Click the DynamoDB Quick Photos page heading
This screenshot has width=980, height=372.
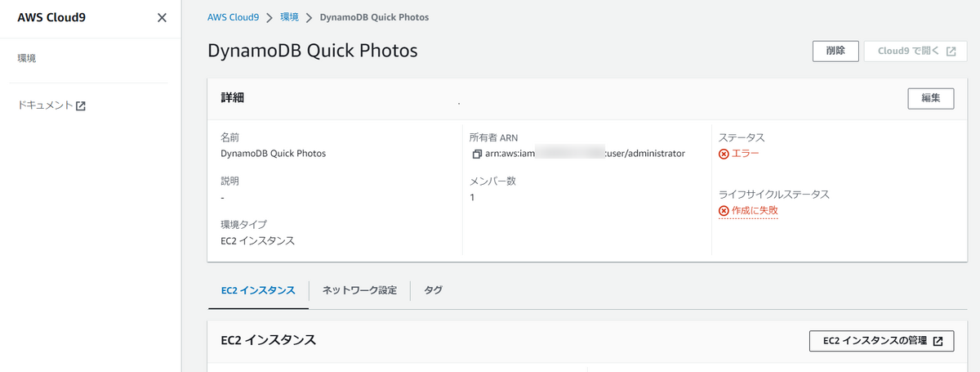(313, 51)
